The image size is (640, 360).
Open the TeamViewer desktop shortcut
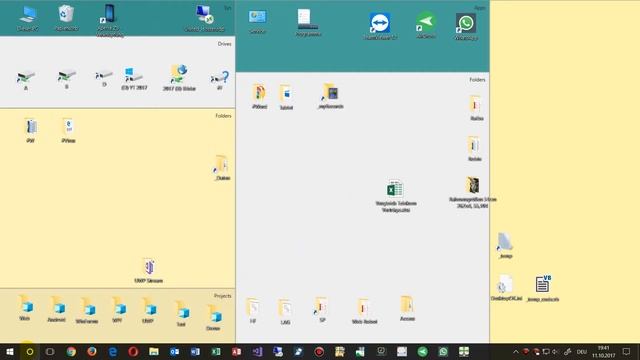point(380,25)
